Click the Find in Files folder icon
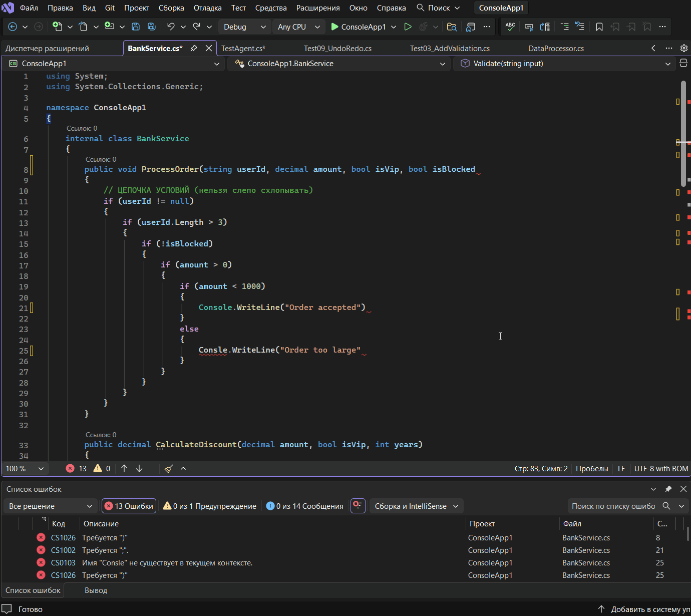 coord(452,27)
